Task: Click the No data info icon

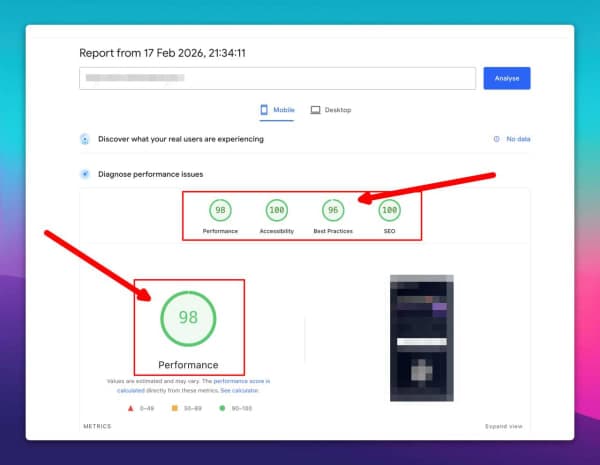Action: (x=497, y=139)
